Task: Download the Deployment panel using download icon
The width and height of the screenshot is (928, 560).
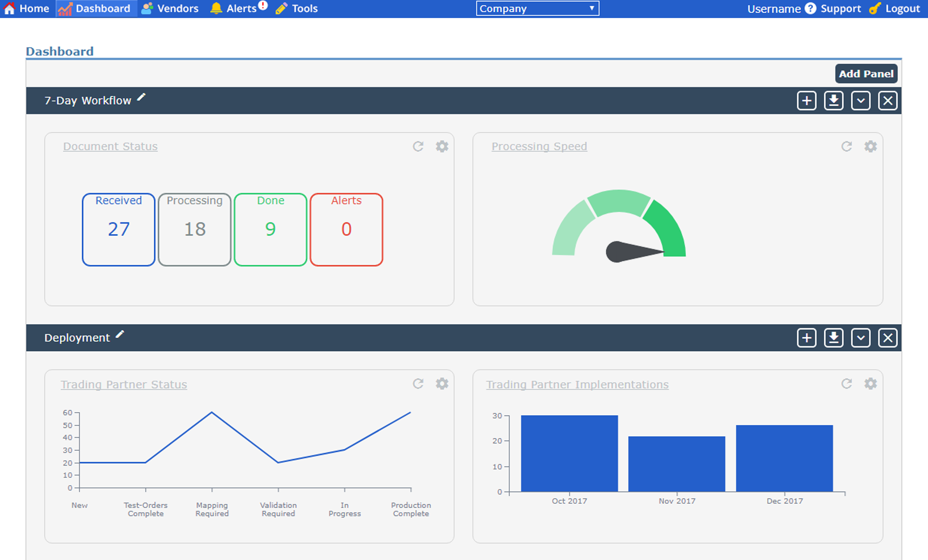Action: 833,338
